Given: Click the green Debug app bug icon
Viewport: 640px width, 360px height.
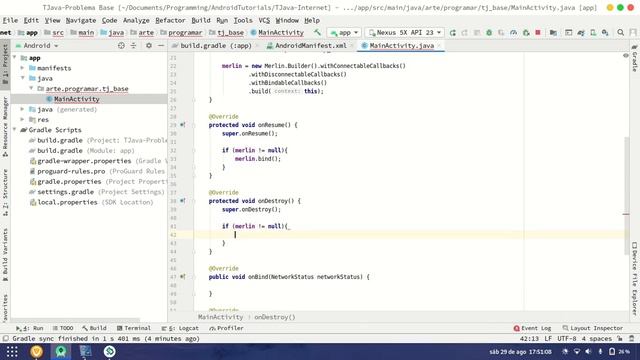Looking at the screenshot, I should coord(489,33).
